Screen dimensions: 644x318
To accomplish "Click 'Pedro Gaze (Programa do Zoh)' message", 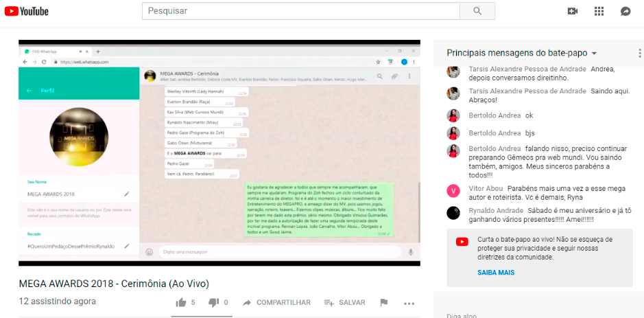I will 207,133.
